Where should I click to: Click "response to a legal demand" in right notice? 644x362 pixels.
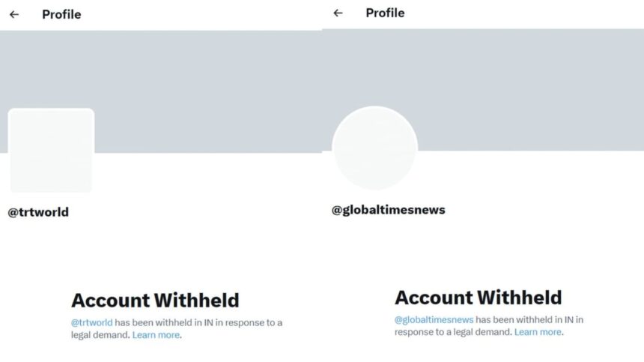[453, 332]
